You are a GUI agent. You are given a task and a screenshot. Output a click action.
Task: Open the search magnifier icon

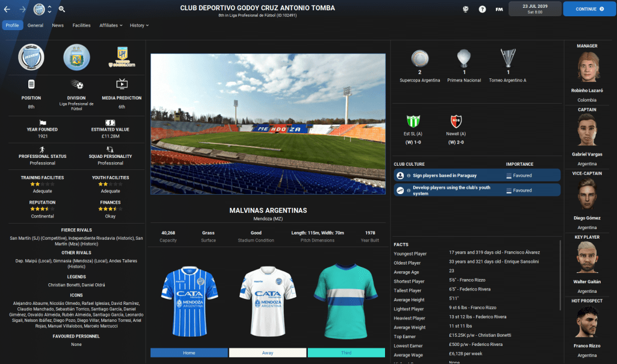61,9
